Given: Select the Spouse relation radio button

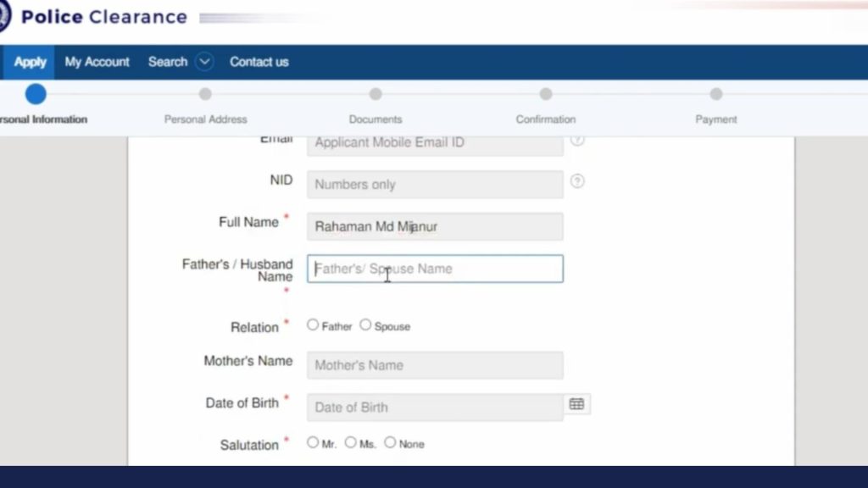Looking at the screenshot, I should click(x=365, y=324).
